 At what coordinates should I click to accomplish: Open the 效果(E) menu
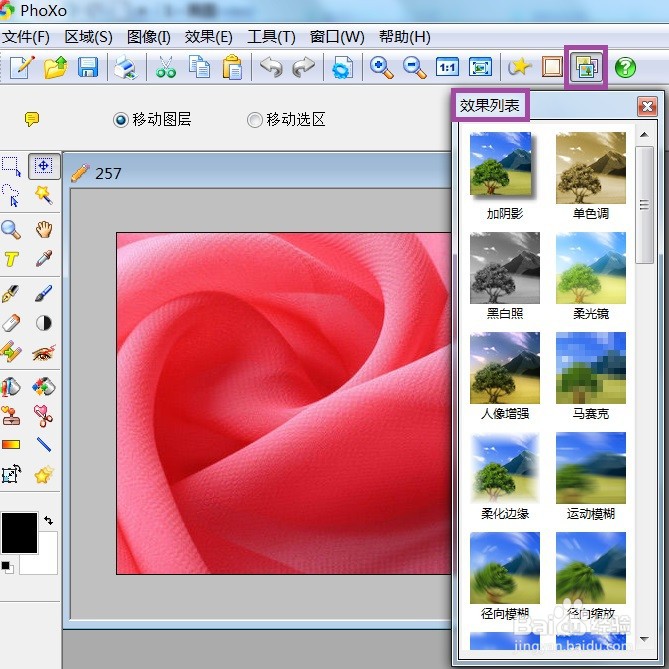click(x=208, y=37)
